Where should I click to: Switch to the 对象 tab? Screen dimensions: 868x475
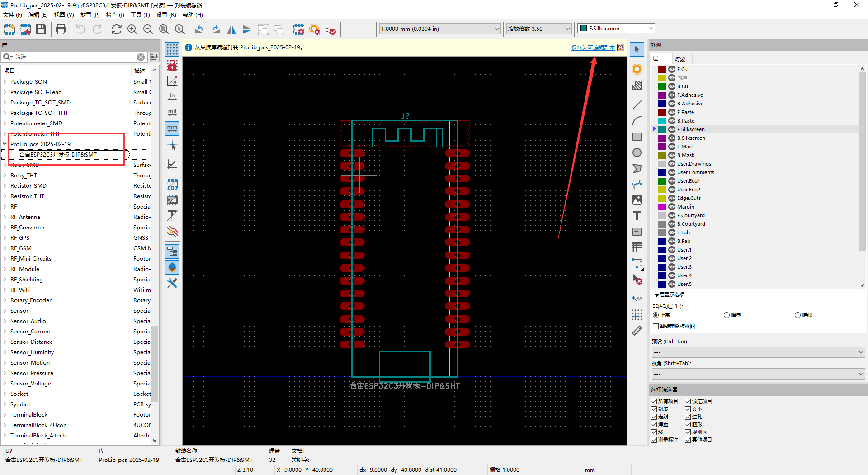679,59
